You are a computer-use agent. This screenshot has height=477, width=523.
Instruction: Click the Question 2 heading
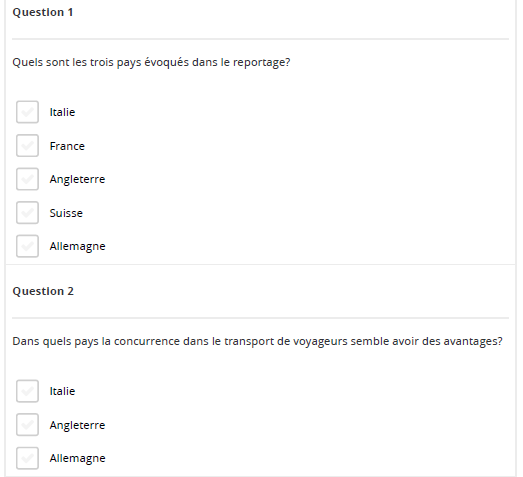click(x=43, y=291)
